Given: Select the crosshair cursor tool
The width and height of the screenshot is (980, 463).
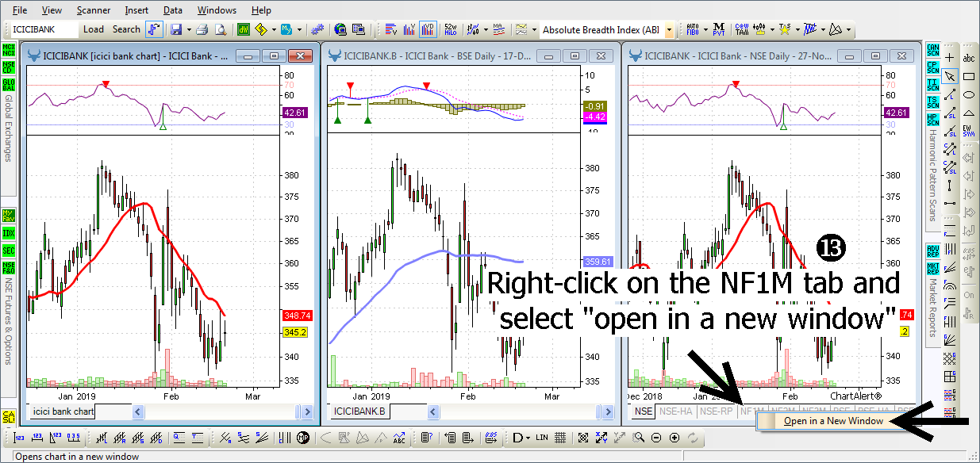Looking at the screenshot, I should pyautogui.click(x=950, y=57).
